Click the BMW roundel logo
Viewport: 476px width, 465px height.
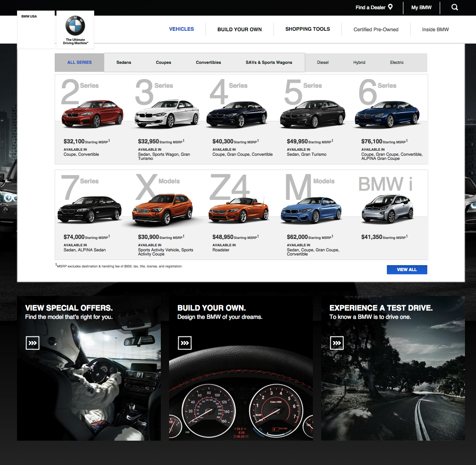pos(75,25)
